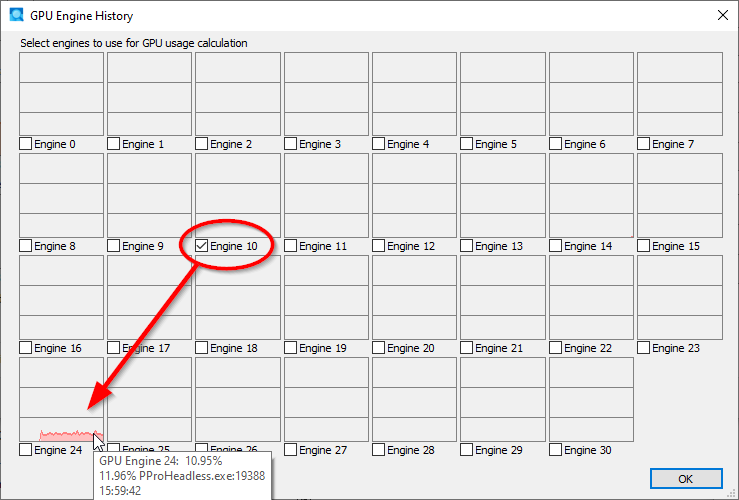
Task: Enable Engine 29 checkbox
Action: coord(467,450)
